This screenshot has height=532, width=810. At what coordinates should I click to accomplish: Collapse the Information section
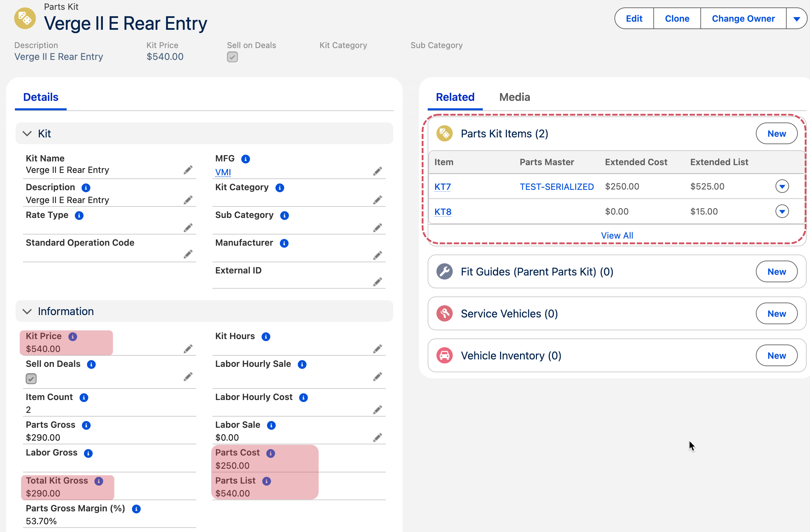27,311
